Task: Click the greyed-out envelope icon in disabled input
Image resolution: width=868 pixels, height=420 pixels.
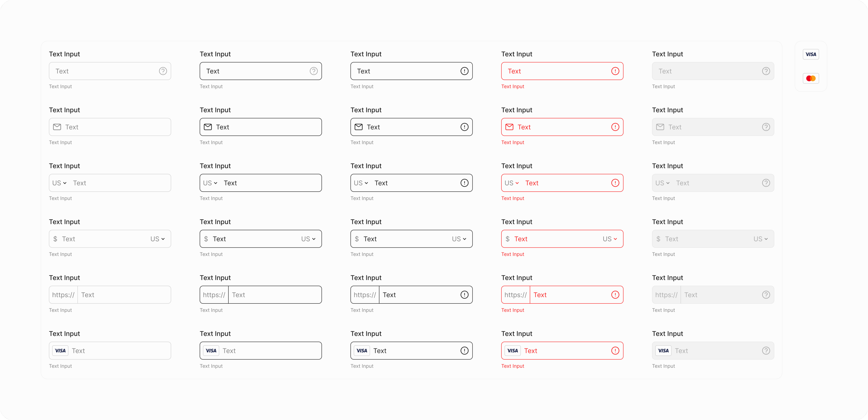Action: [x=660, y=127]
